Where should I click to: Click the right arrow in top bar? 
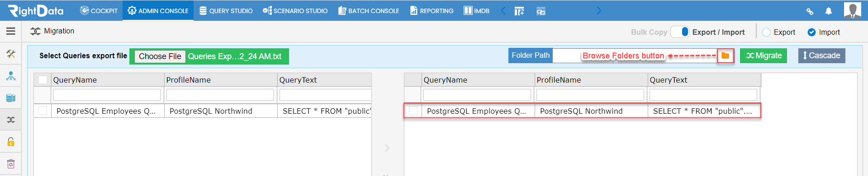[x=599, y=10]
